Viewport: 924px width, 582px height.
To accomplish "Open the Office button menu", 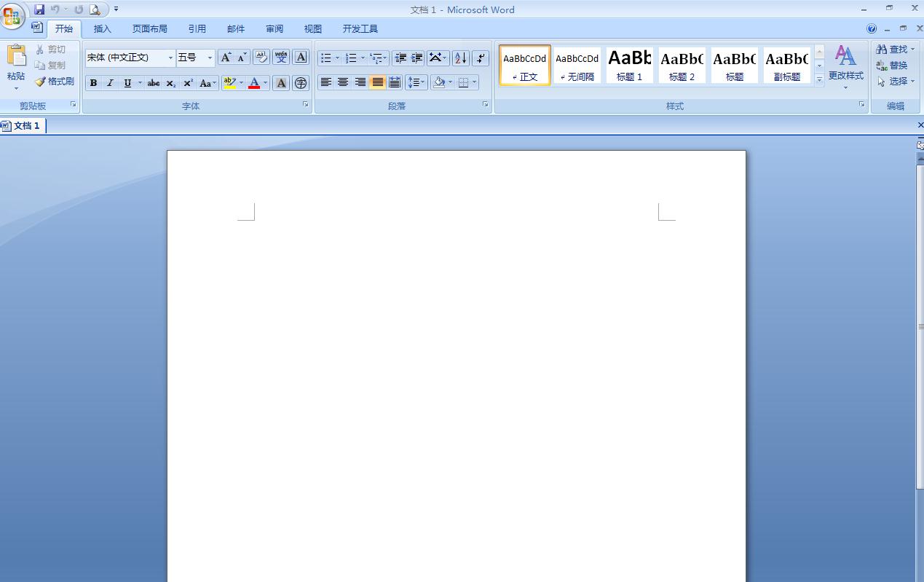I will tap(13, 15).
